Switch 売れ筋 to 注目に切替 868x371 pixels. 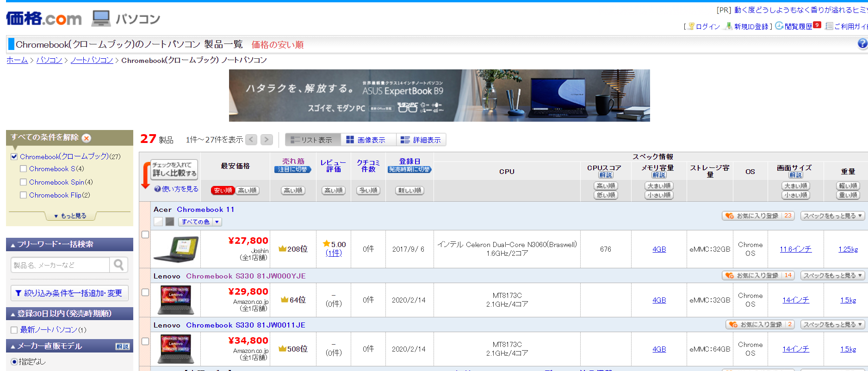coord(293,170)
